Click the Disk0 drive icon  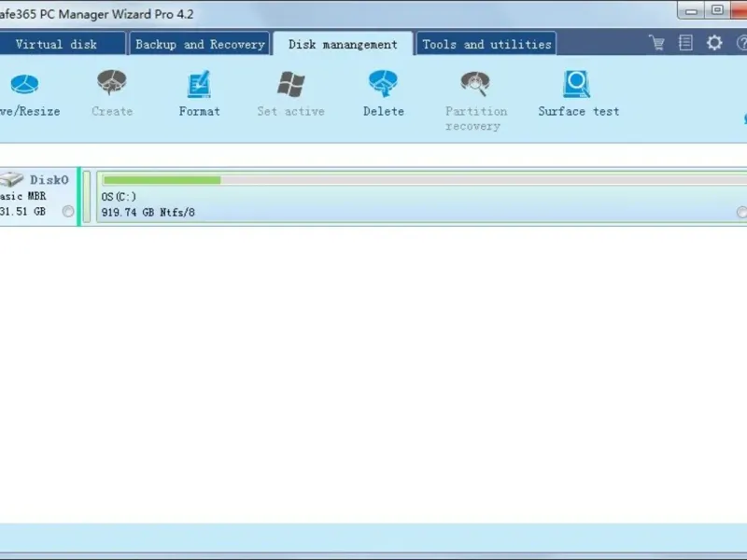point(11,179)
